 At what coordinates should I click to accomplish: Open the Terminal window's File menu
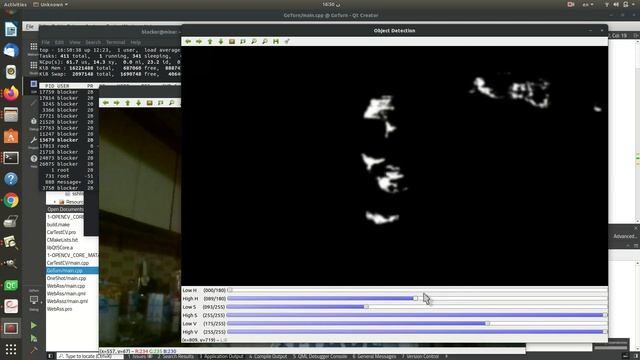pos(46,42)
